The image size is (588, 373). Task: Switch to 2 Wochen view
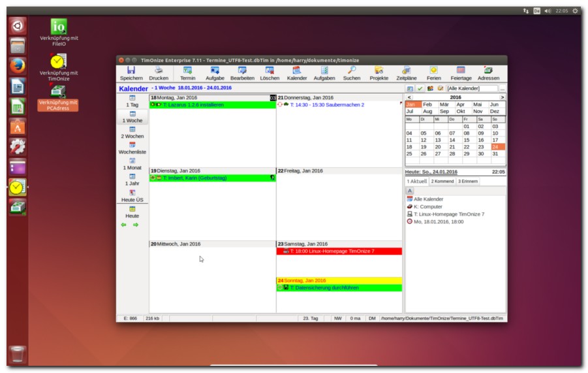(132, 133)
